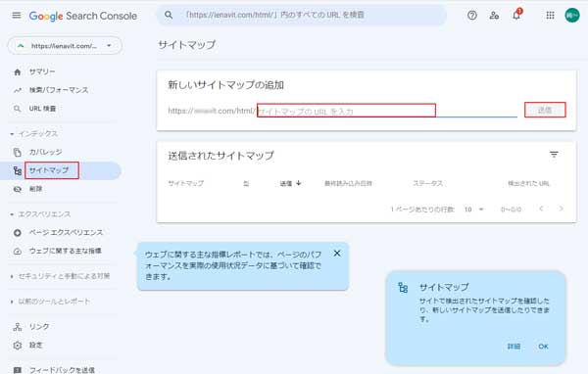
Task: Open rows per page dropdown showing 10
Action: tap(474, 210)
